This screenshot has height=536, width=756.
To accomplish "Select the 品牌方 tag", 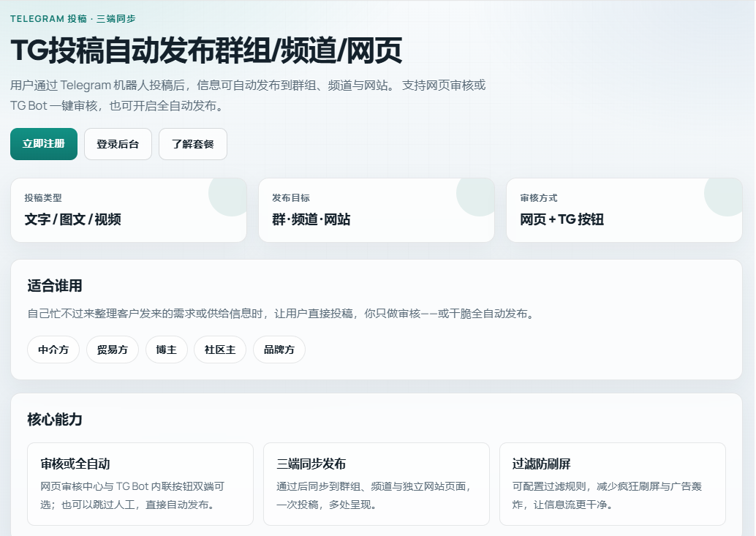I will 279,350.
